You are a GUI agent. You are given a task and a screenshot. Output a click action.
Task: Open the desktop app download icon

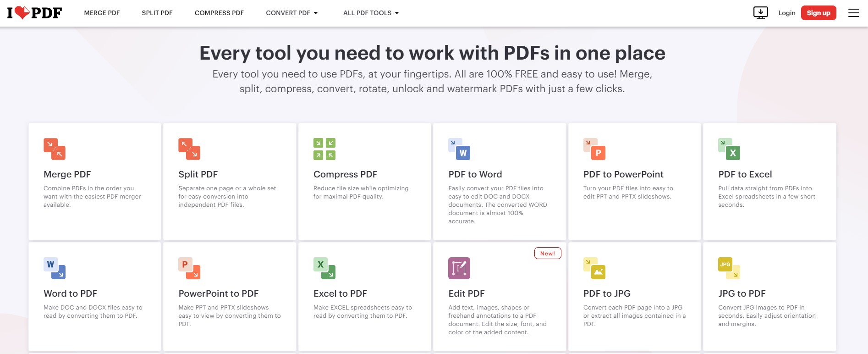click(x=761, y=13)
